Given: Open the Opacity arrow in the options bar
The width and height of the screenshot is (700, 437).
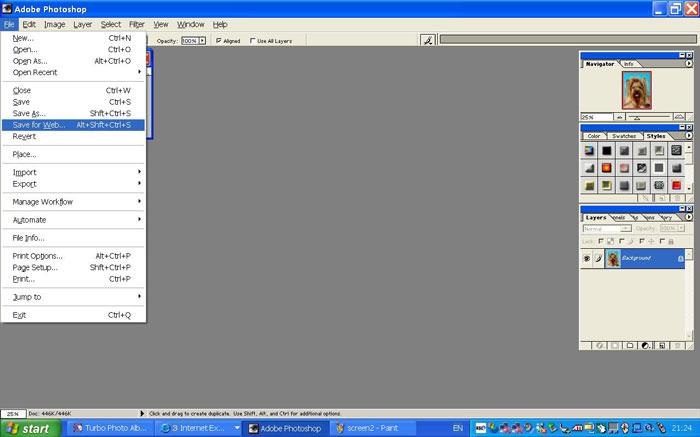Looking at the screenshot, I should (202, 41).
